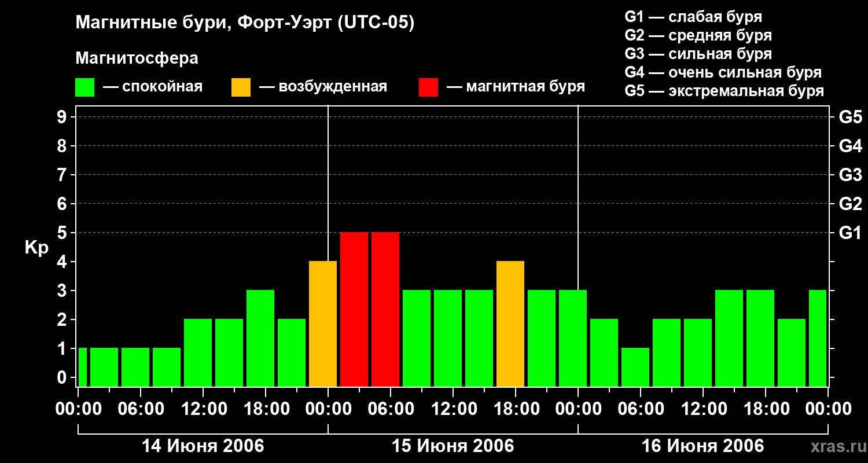
Task: Click the 'G4' label on the right axis
Action: click(850, 146)
